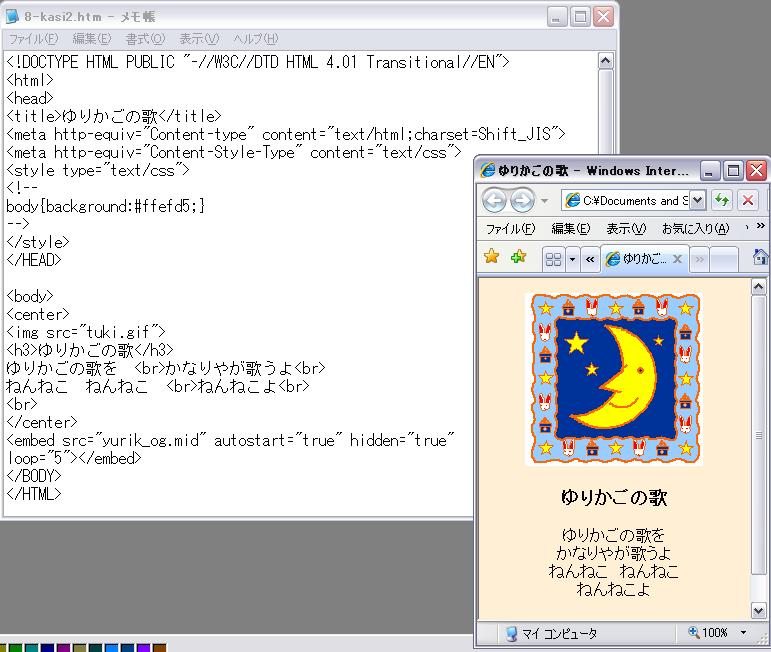Click the body{background:#ffefd5;} line

(106, 206)
